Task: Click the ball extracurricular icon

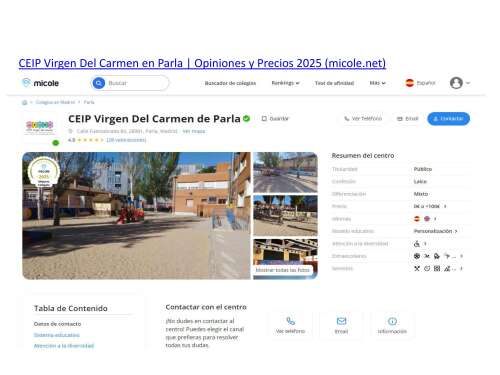Action: (x=417, y=256)
